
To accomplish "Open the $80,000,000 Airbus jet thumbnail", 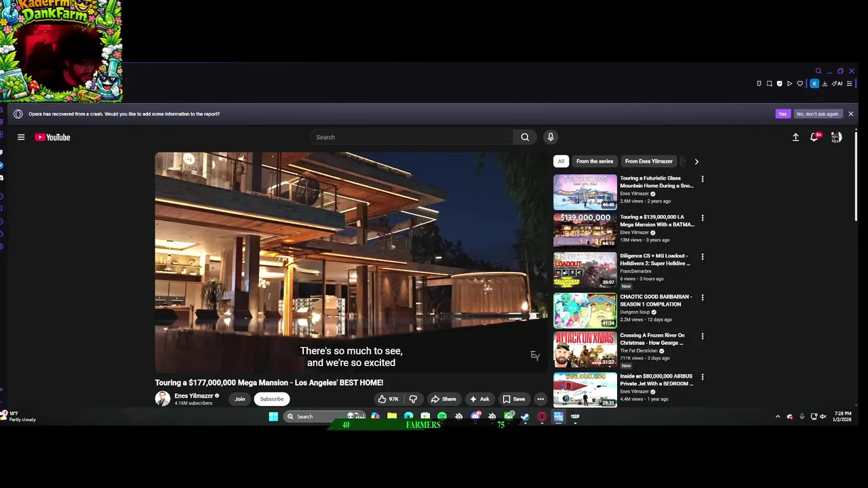I will 585,390.
